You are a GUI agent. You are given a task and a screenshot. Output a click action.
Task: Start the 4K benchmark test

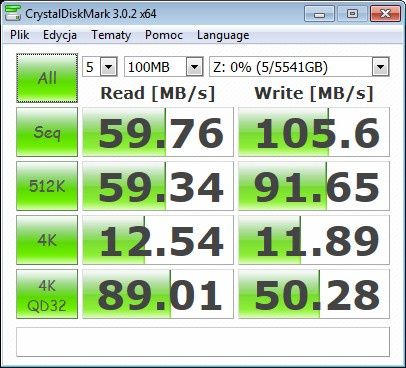pos(47,240)
